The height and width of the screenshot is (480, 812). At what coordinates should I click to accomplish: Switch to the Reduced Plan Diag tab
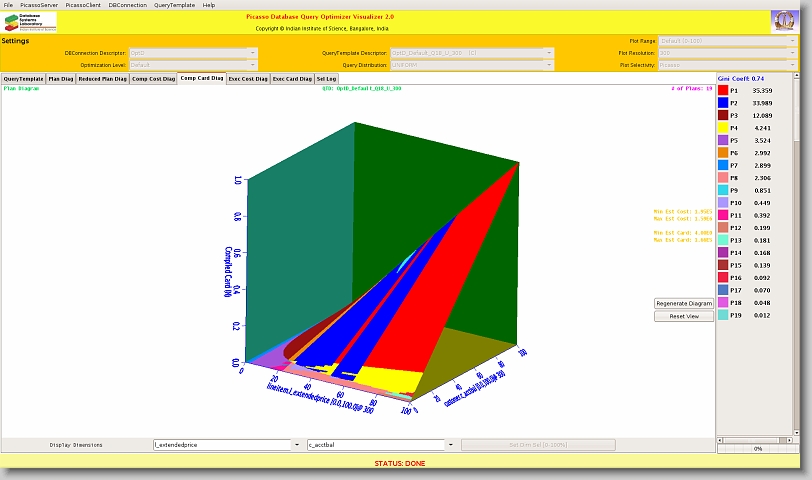point(102,78)
